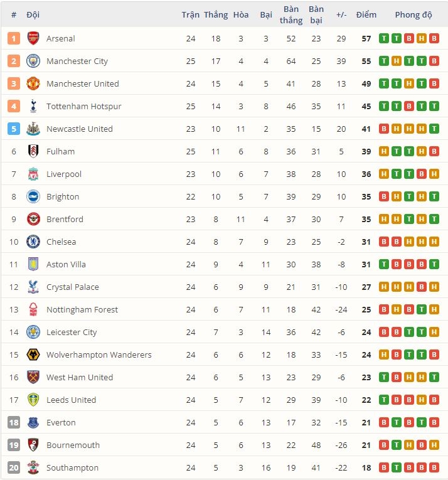Click the Manchester City crest icon
448x480 pixels.
pyautogui.click(x=33, y=61)
